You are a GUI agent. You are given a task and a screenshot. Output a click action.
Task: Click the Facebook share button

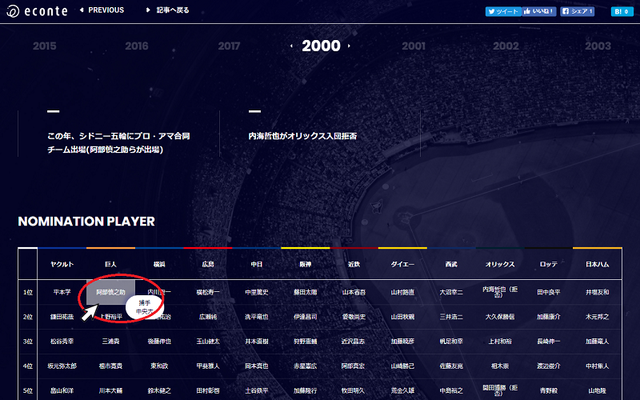(577, 11)
